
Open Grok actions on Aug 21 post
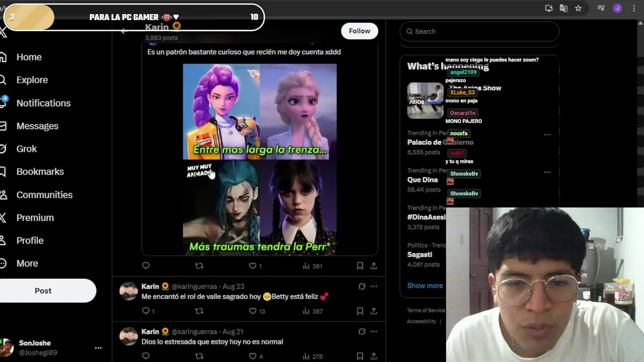coord(362,332)
